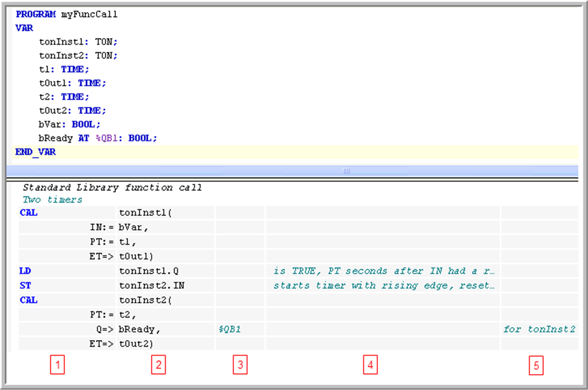Select the bVar: BOOL declaration
The width and height of the screenshot is (588, 390).
70,124
